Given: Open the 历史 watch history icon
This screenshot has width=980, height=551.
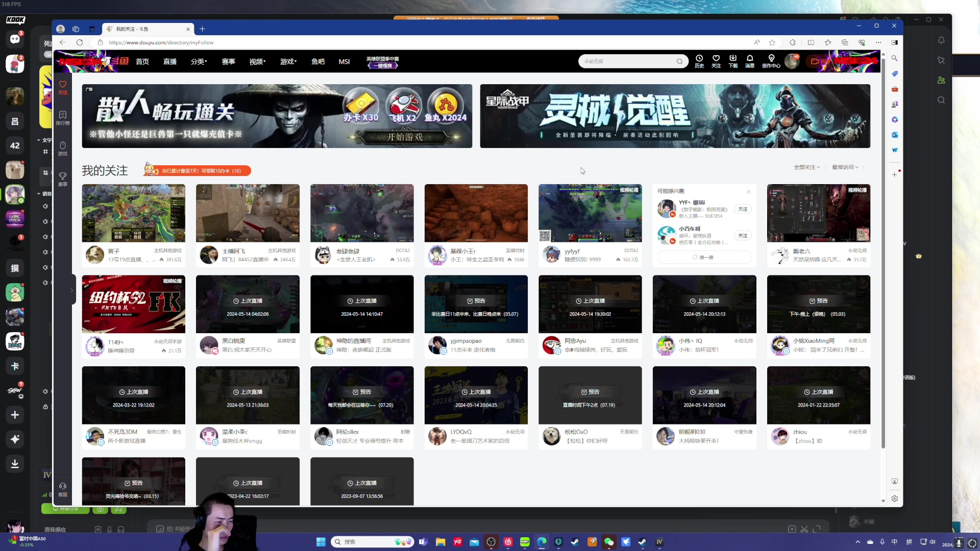Looking at the screenshot, I should (x=699, y=61).
